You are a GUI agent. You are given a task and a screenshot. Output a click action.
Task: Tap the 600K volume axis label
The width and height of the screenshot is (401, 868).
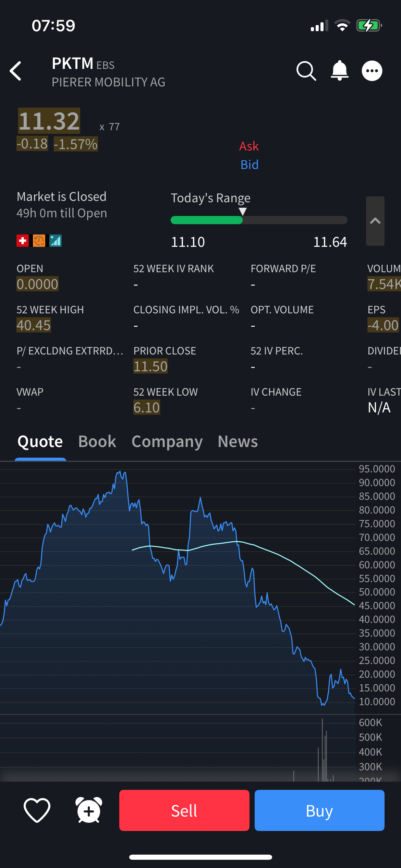pos(370,723)
